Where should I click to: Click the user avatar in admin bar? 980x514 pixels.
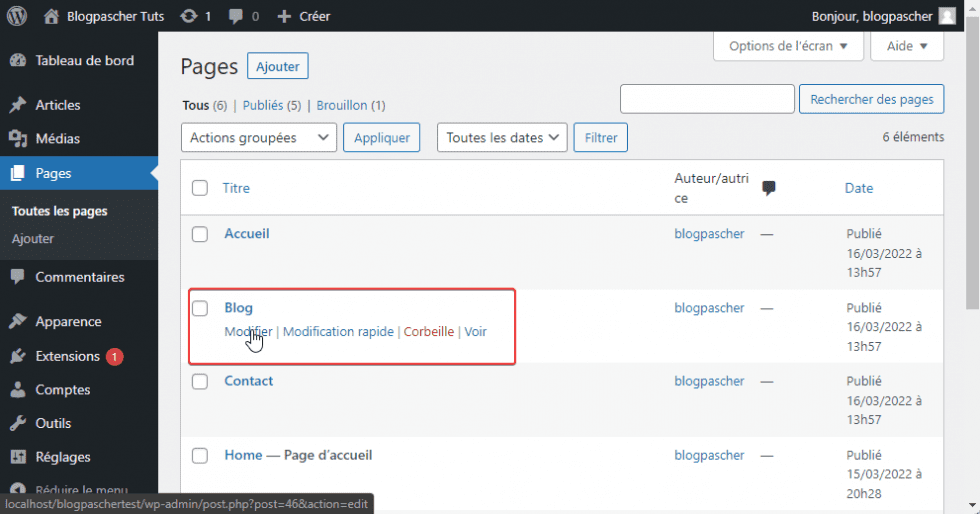[946, 16]
